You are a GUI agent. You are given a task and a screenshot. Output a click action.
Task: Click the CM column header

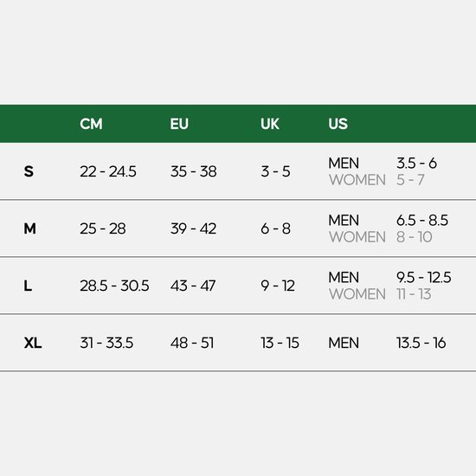click(x=91, y=124)
